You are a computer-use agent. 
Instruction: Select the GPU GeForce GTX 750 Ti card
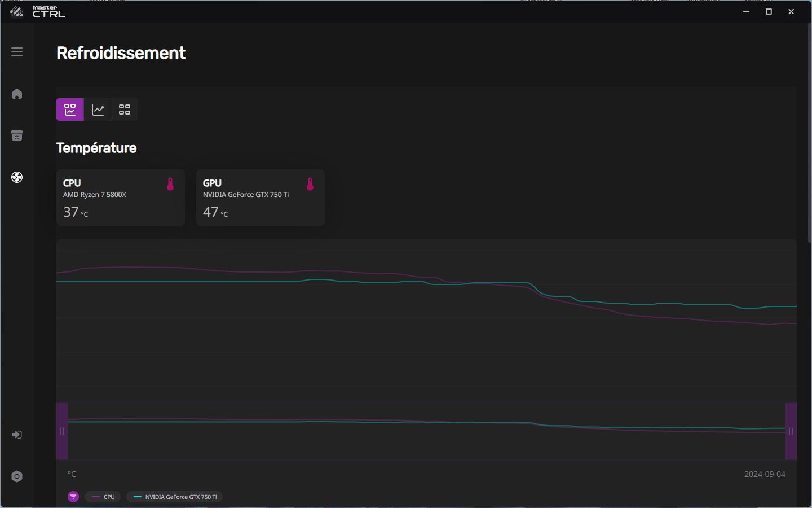[261, 198]
